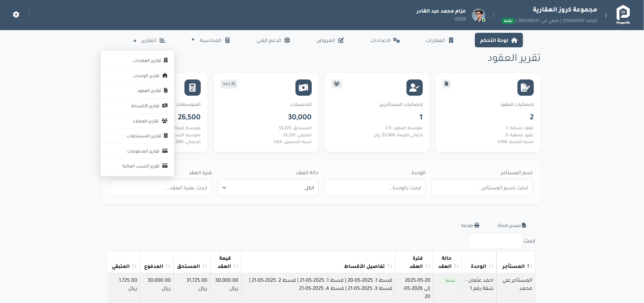Screen dimensions: 644x303
Task: Click the icon beside تقارير المستحقات
Action: click(165, 136)
